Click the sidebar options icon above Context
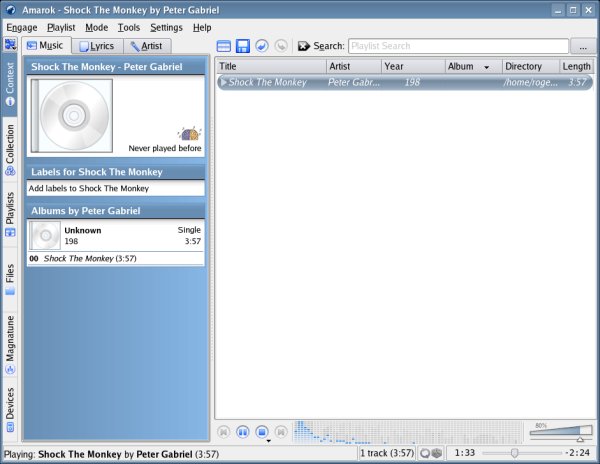600x464 pixels. click(10, 44)
